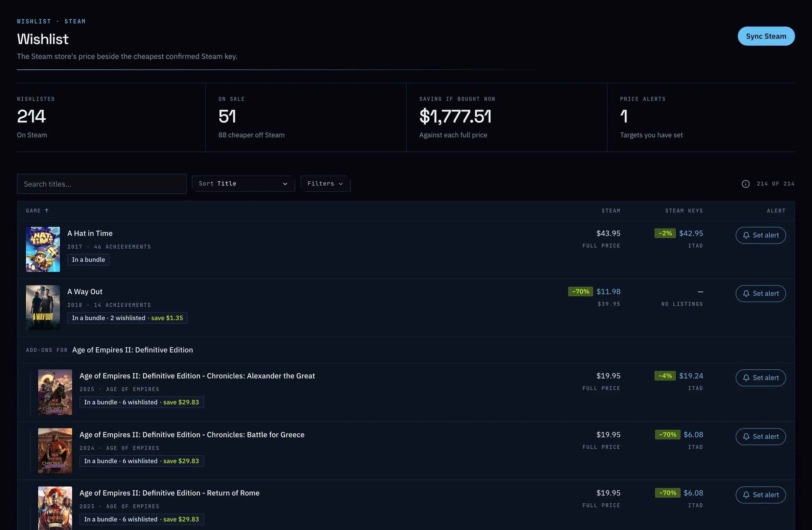
Task: Set alert for Chronicles: Alexander the Great
Action: click(x=761, y=377)
